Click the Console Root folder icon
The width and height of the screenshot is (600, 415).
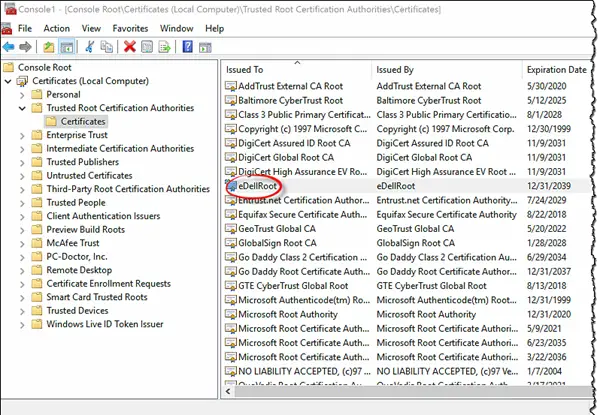(8, 67)
